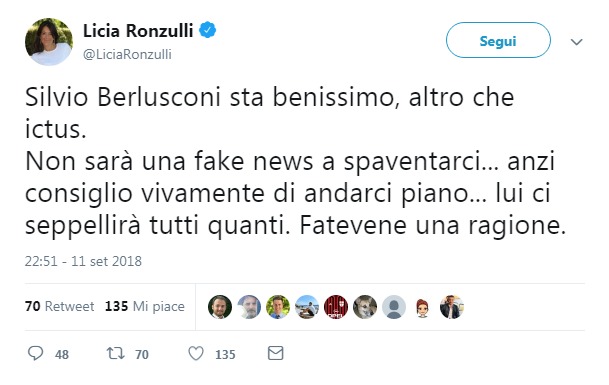This screenshot has height=385, width=609.
Task: Like the tweet with heart icon
Action: (x=196, y=354)
